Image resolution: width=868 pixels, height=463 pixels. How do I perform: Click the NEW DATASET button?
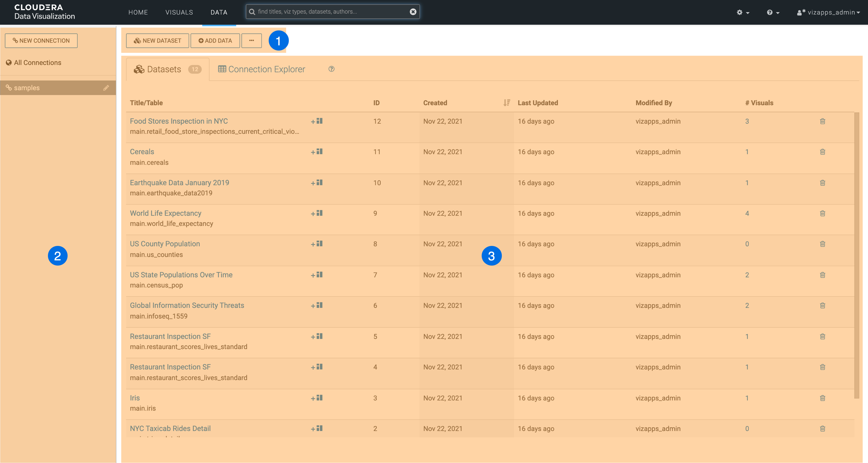click(157, 40)
